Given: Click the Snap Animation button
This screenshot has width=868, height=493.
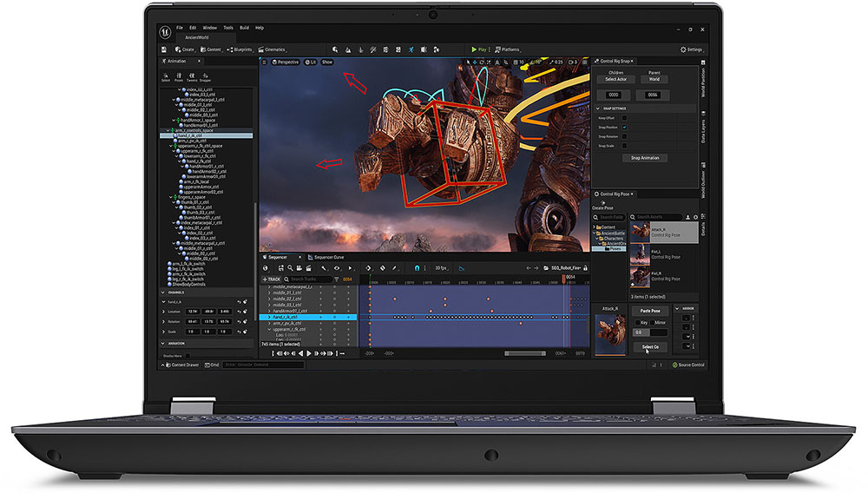Looking at the screenshot, I should [645, 158].
